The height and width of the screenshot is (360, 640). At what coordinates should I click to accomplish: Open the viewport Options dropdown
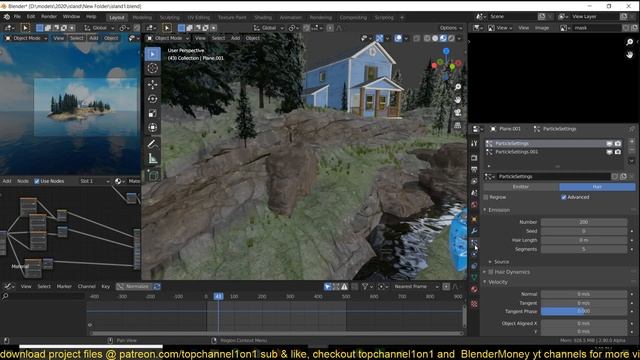(451, 28)
